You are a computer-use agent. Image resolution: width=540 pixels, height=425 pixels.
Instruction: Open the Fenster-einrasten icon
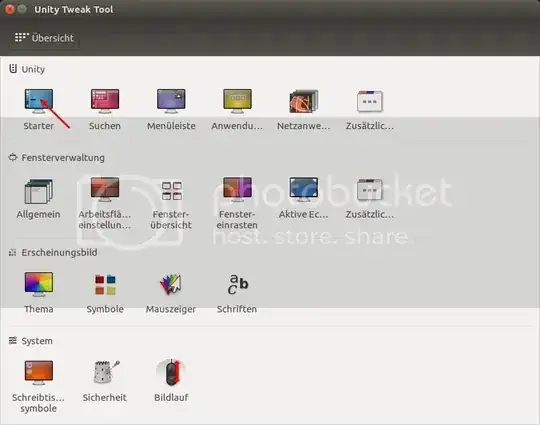[237, 190]
